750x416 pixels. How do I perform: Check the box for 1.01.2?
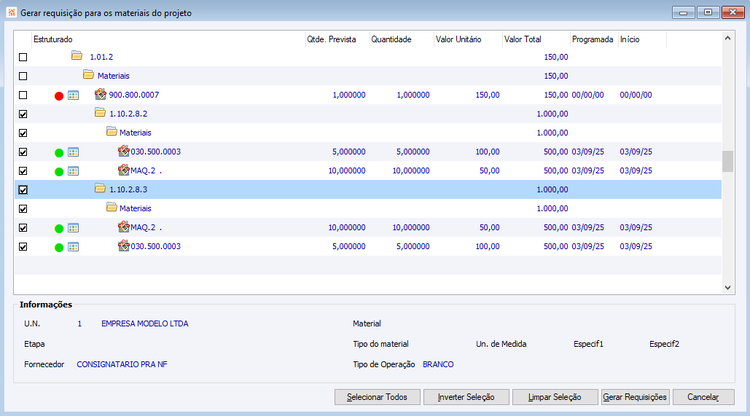(x=23, y=57)
